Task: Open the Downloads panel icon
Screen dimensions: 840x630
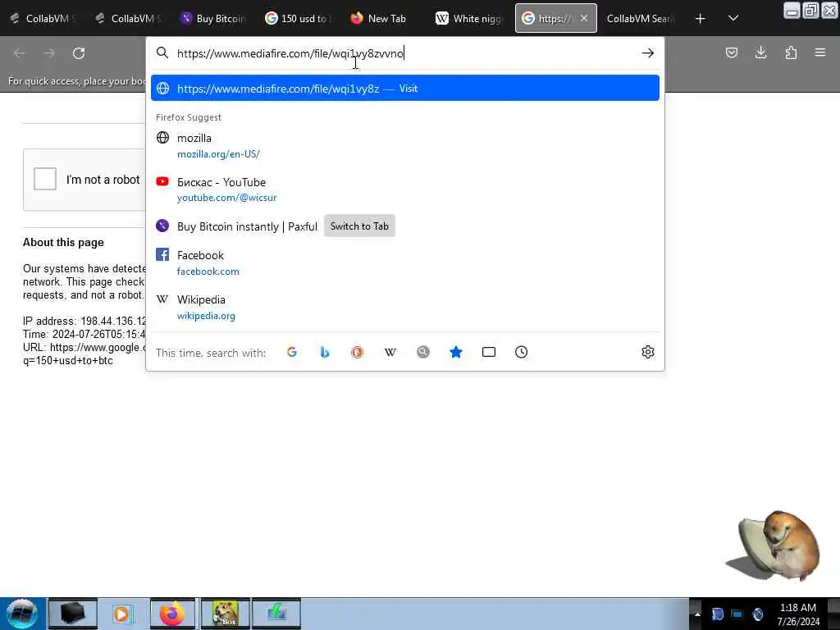Action: (x=760, y=52)
